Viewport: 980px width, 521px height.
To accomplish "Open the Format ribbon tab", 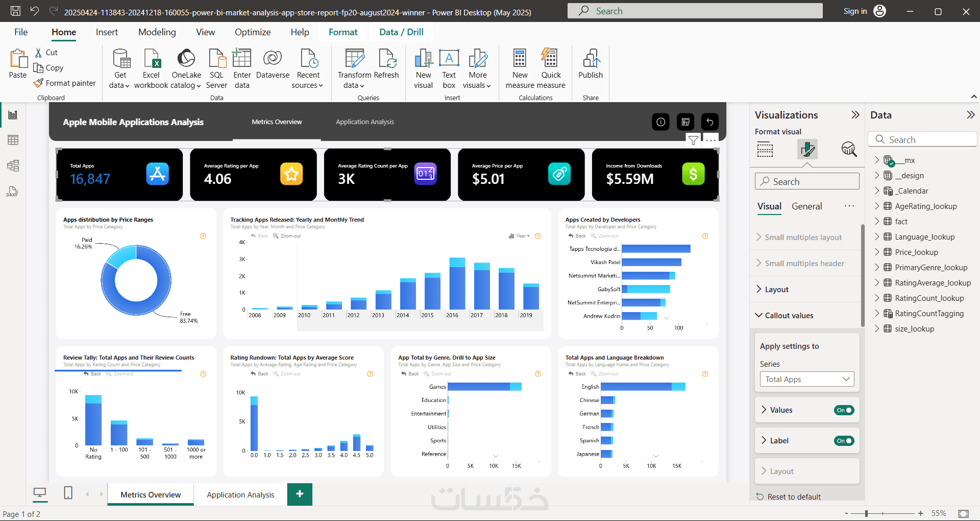I will point(343,32).
